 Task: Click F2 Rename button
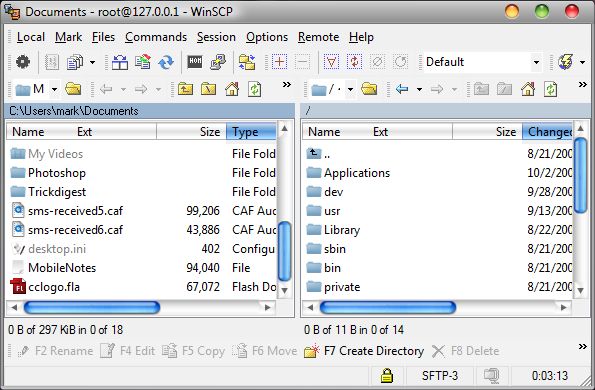[55, 351]
